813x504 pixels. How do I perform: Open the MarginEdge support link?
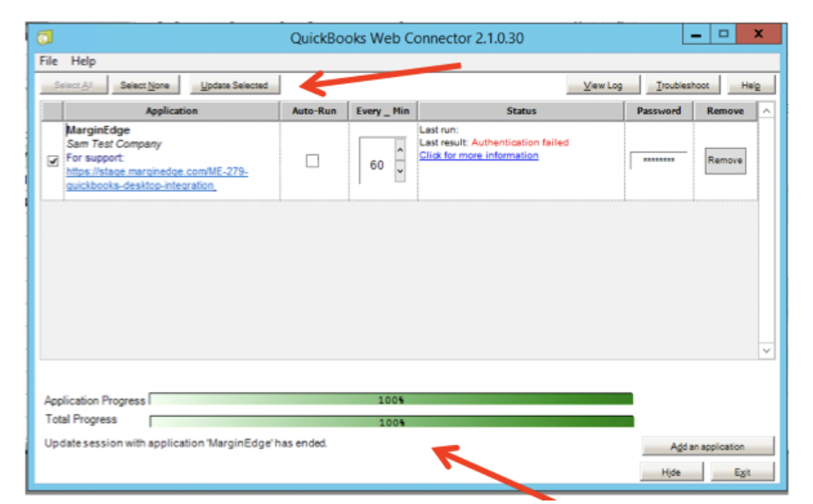pos(157,178)
